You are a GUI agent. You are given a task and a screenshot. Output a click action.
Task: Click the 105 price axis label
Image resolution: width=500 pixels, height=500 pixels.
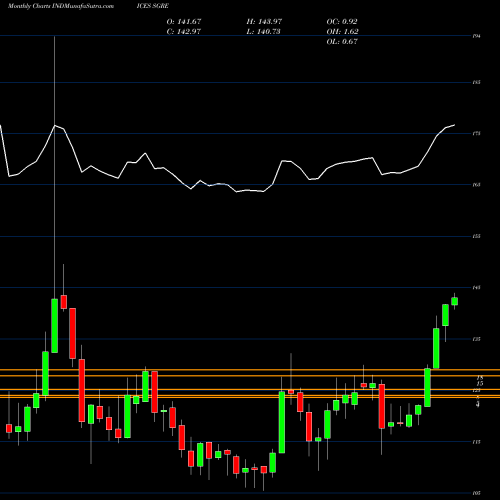pos(477,493)
